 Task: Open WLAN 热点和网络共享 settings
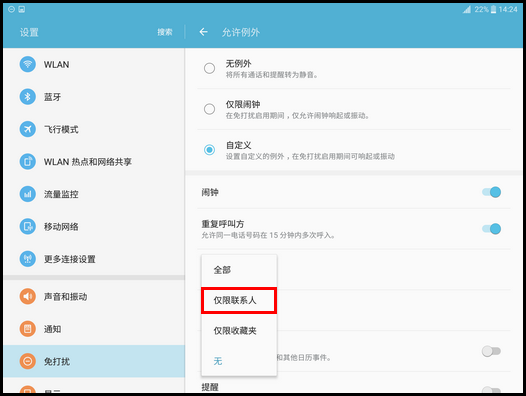point(94,161)
